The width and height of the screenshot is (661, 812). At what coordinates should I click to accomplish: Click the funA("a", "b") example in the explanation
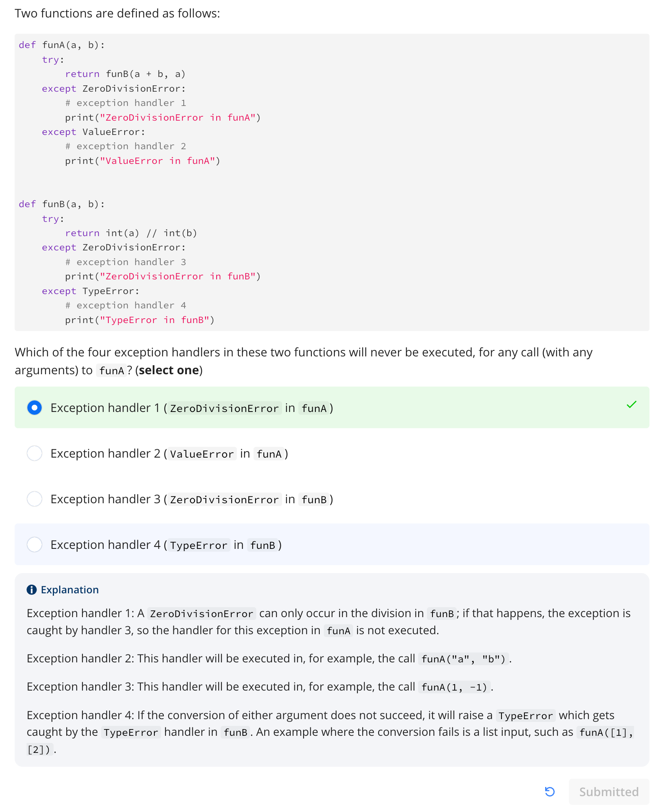463,659
